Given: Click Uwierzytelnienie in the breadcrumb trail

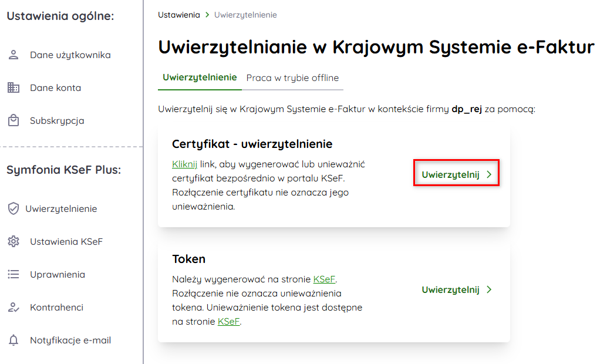Looking at the screenshot, I should pos(245,15).
